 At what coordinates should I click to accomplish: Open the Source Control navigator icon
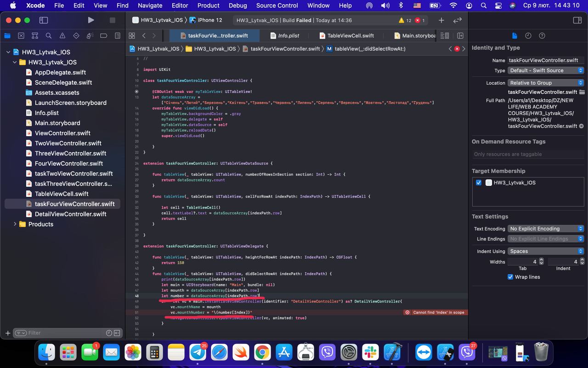click(21, 36)
